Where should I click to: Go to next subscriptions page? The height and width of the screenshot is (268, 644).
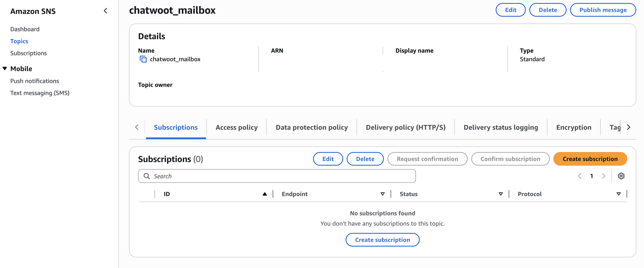(603, 176)
